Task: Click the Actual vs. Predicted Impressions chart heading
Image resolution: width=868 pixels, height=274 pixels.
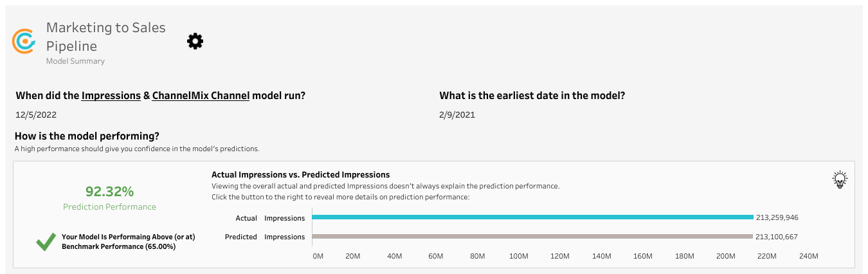Action: (x=301, y=174)
